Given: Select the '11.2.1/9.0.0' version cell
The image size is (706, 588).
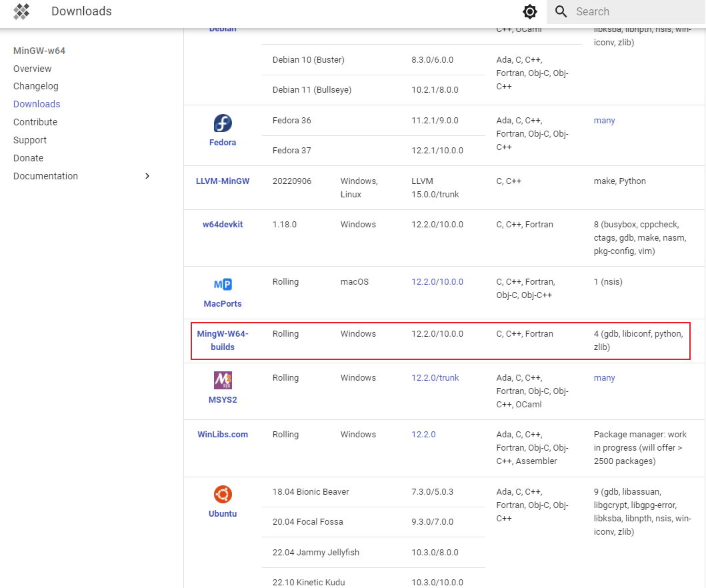Looking at the screenshot, I should click(x=435, y=120).
